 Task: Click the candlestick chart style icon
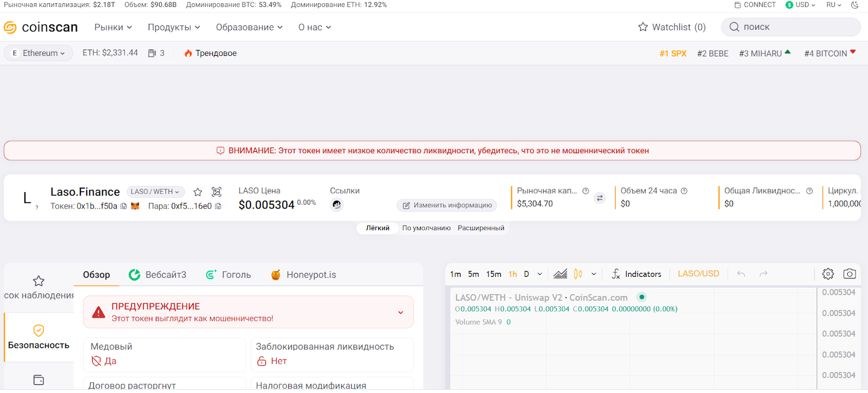click(x=578, y=274)
